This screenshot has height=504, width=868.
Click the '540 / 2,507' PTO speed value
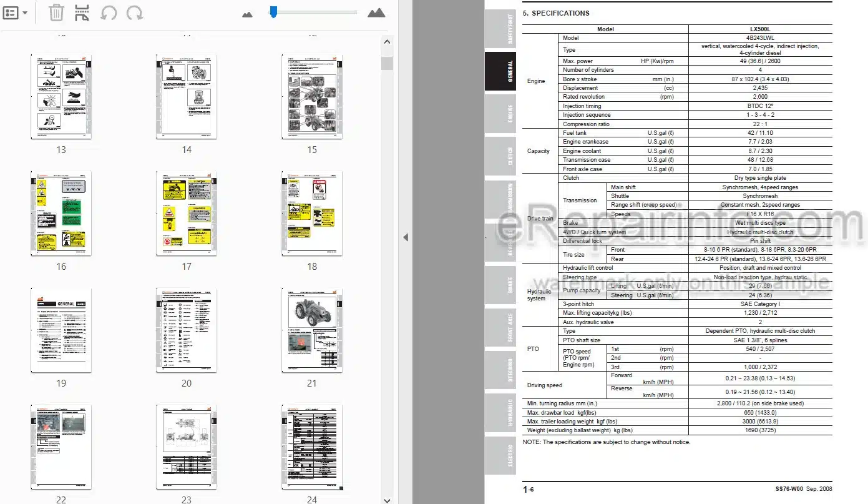coord(760,349)
